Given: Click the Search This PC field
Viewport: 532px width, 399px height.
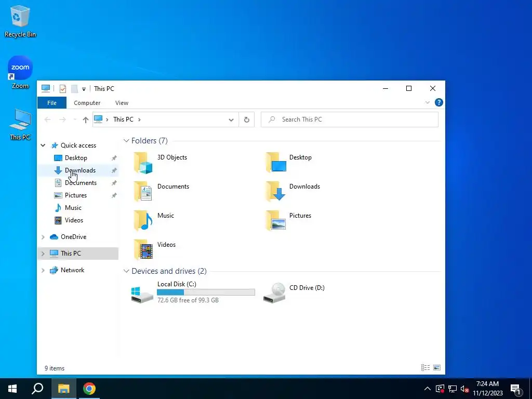Looking at the screenshot, I should [350, 119].
